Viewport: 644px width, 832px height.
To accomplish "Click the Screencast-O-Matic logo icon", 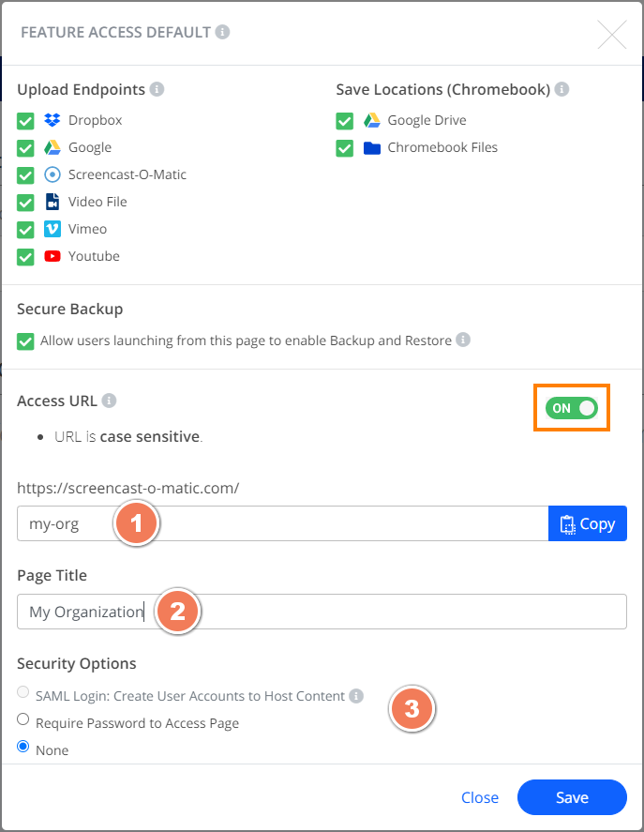I will point(52,174).
